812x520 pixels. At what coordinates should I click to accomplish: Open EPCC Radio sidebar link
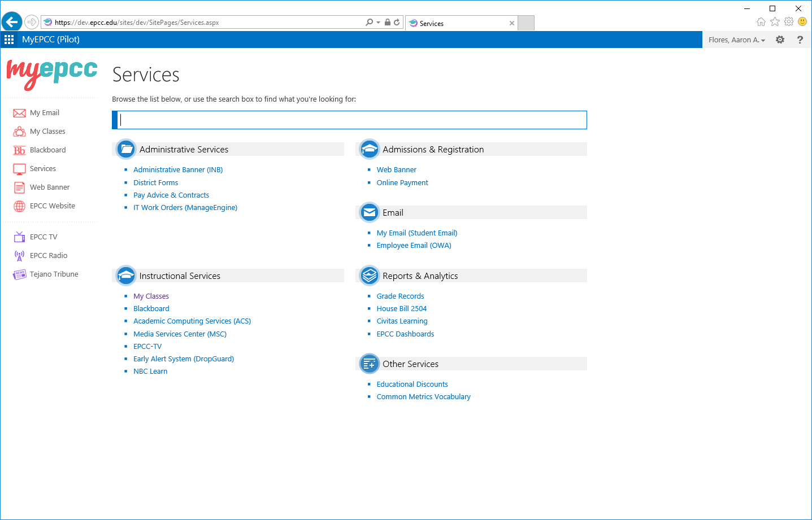click(49, 256)
